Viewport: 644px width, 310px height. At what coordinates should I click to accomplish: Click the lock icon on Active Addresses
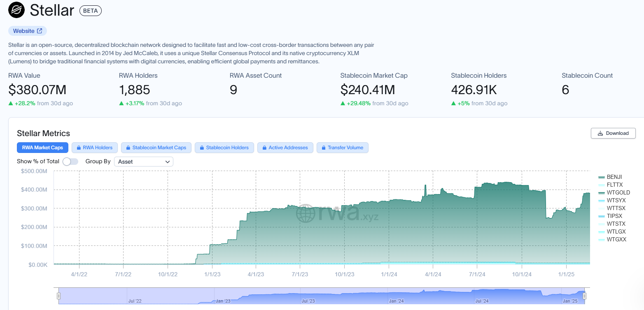pos(264,148)
